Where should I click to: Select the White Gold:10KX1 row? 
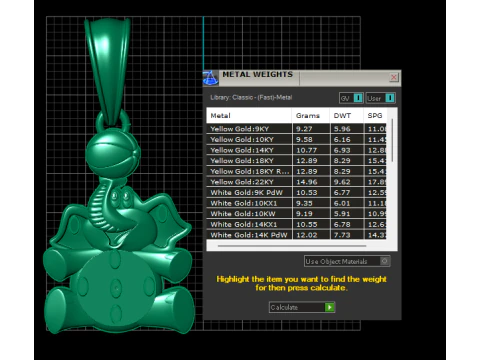(296, 203)
